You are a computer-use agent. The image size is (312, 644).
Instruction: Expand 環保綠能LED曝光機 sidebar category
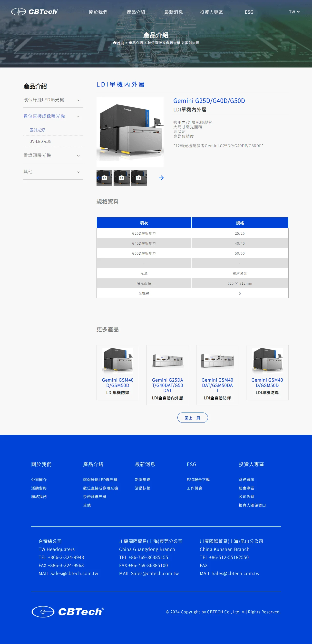tap(53, 100)
